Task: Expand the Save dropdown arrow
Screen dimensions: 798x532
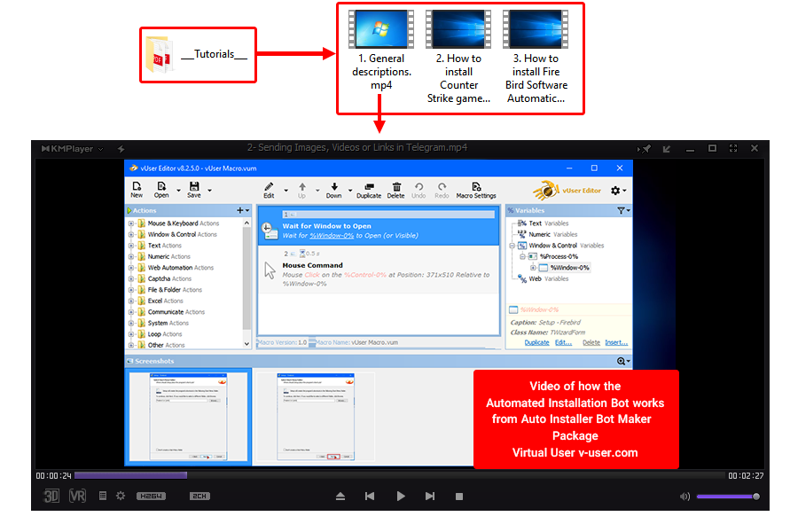Action: click(x=209, y=191)
